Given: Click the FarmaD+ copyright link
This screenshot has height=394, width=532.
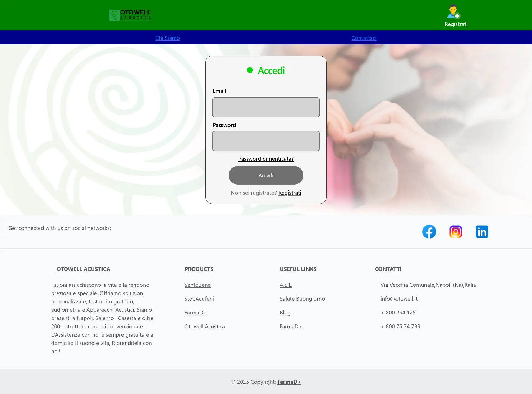Looking at the screenshot, I should coord(289,382).
